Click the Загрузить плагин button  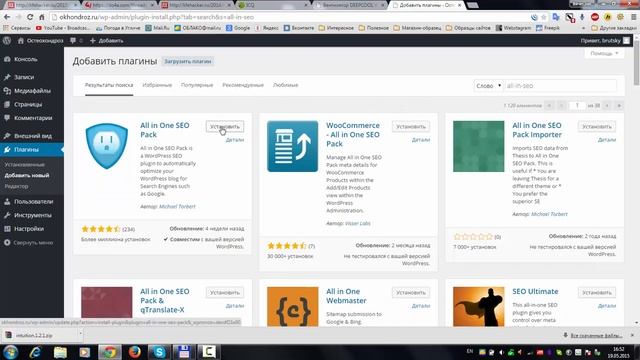click(x=188, y=61)
